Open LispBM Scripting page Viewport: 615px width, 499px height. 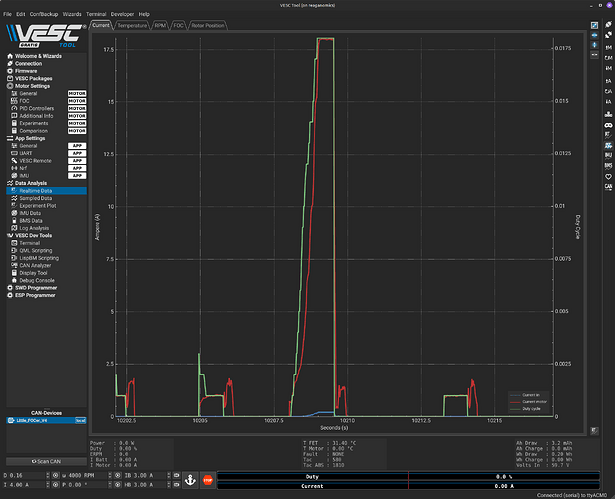[x=39, y=258]
